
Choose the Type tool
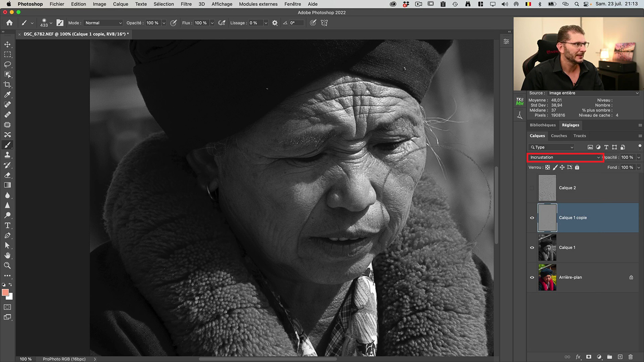point(7,225)
